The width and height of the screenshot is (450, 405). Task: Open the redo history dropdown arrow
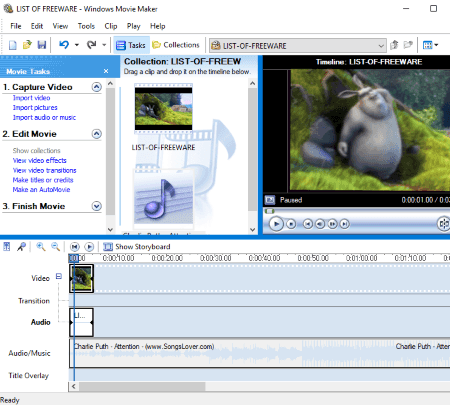pyautogui.click(x=104, y=45)
